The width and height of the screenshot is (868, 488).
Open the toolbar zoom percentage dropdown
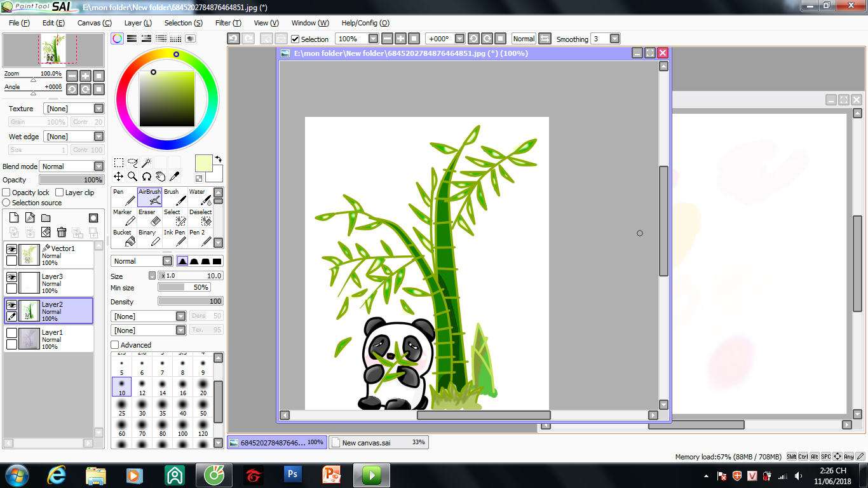point(373,39)
